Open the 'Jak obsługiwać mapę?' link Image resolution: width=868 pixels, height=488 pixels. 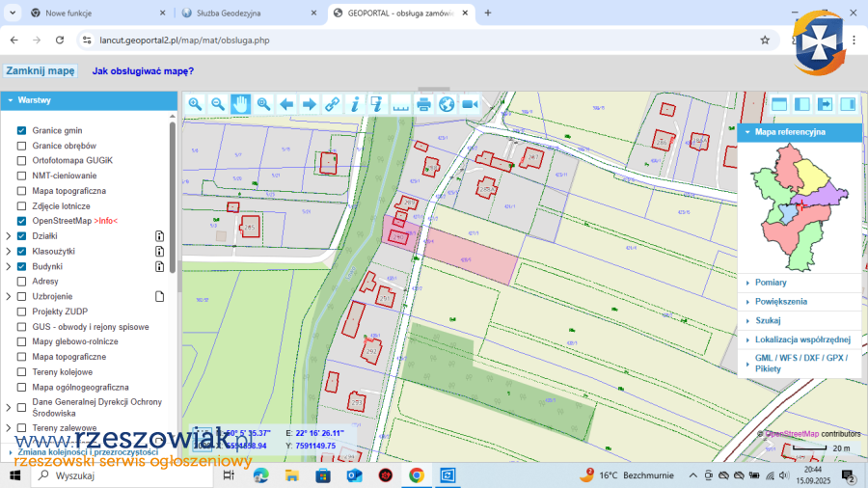(143, 70)
